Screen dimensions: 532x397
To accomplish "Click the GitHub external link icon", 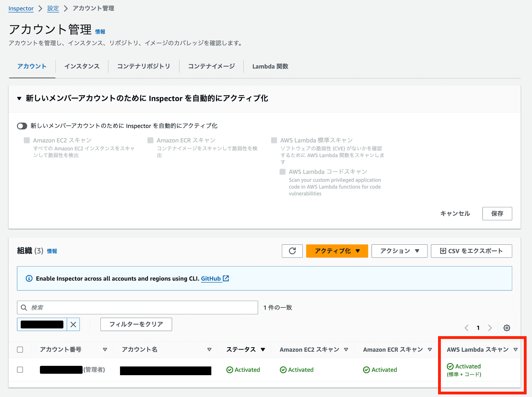I will click(226, 279).
